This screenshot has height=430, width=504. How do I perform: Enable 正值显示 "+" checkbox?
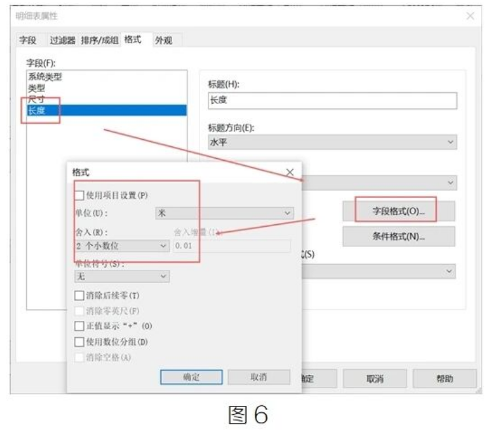click(x=79, y=326)
